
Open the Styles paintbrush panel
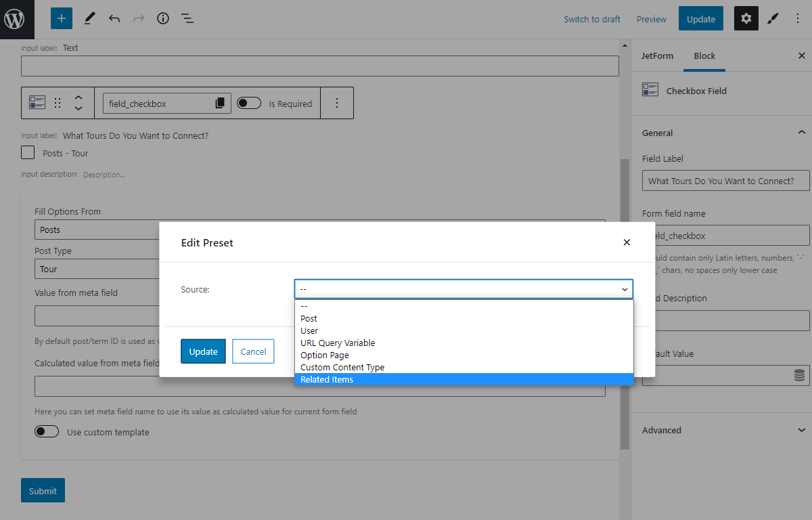click(773, 18)
